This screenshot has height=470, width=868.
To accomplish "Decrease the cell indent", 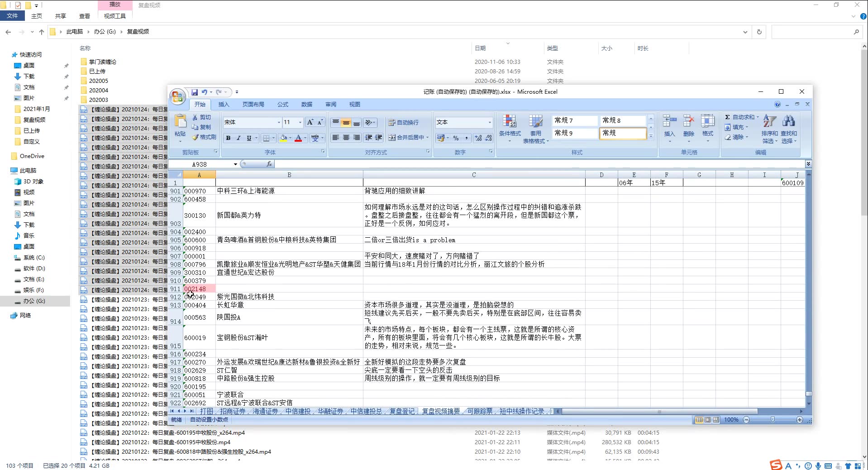I will [x=368, y=138].
